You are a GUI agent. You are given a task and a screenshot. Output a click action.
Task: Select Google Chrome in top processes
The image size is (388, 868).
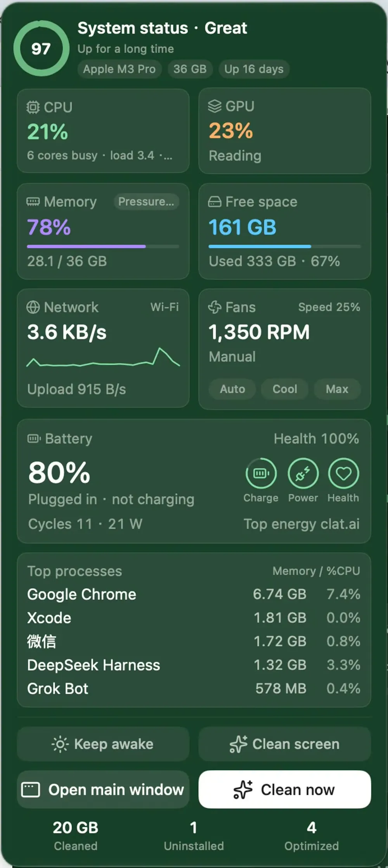click(x=194, y=594)
